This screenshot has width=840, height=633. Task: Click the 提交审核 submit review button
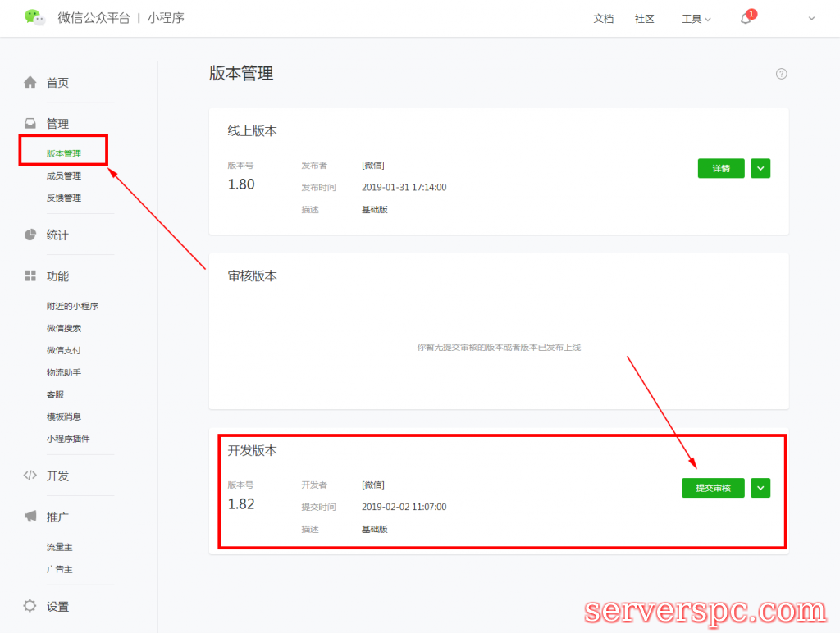[x=713, y=487]
